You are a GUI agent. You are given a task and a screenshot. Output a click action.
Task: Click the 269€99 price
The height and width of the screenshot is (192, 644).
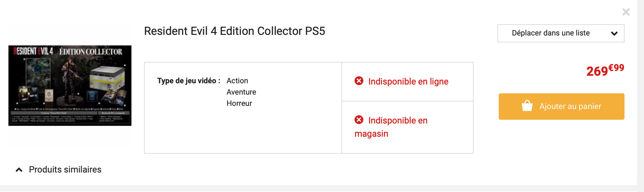click(605, 70)
